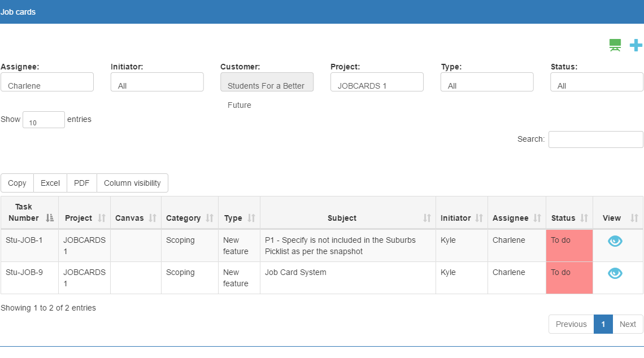
Task: Go to Next page
Action: coord(628,324)
